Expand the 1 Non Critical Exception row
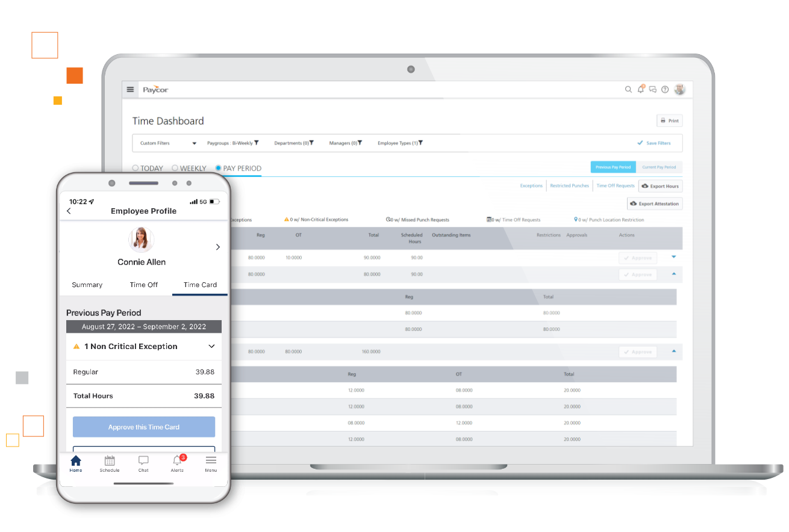This screenshot has width=789, height=532. pos(143,347)
